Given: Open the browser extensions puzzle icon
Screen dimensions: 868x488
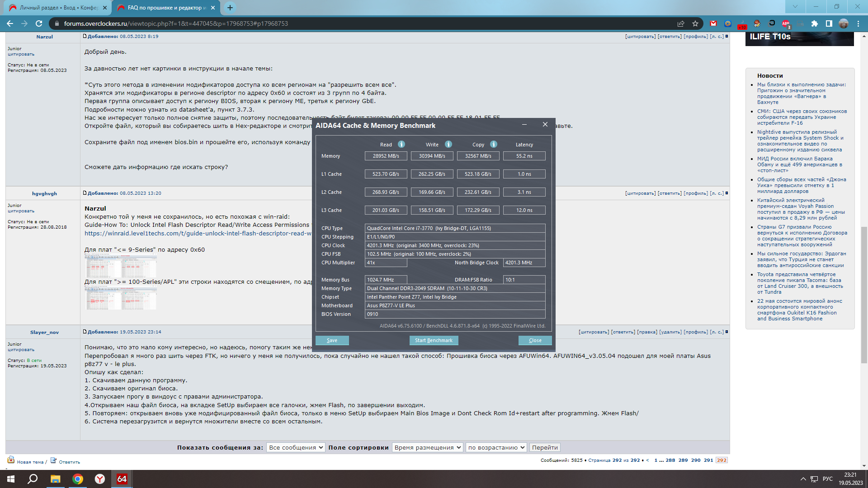Looking at the screenshot, I should 815,23.
